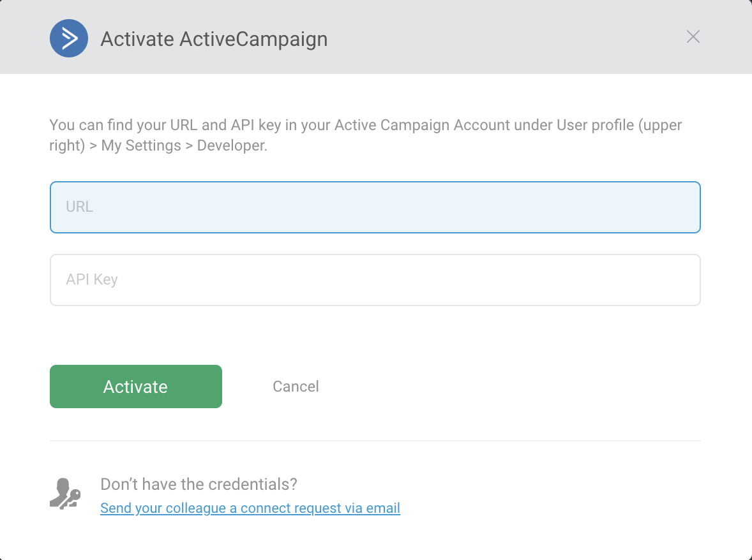
Task: Click the key symbol beside the person silhouette
Action: (73, 497)
